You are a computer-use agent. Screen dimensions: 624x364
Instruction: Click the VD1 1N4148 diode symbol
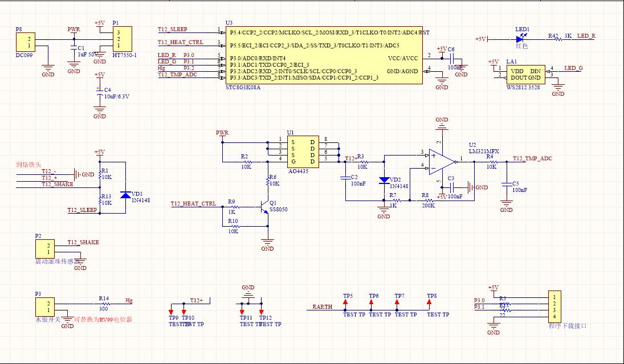pyautogui.click(x=126, y=195)
